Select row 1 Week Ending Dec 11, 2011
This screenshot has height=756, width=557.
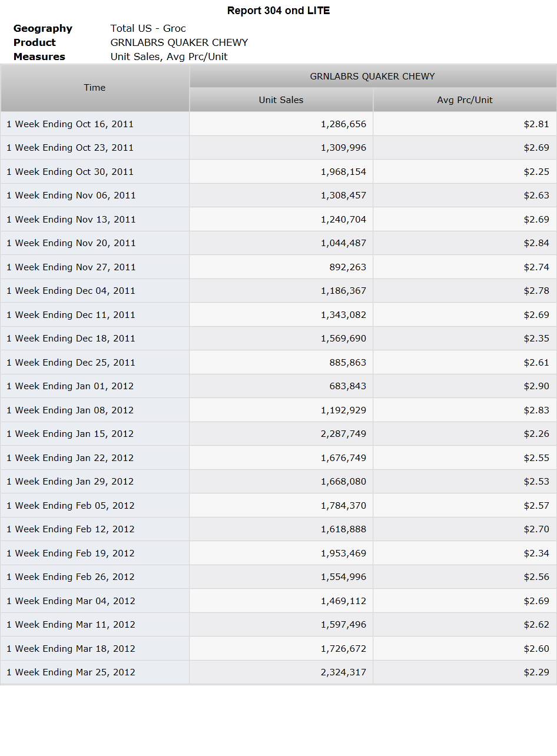tap(278, 315)
